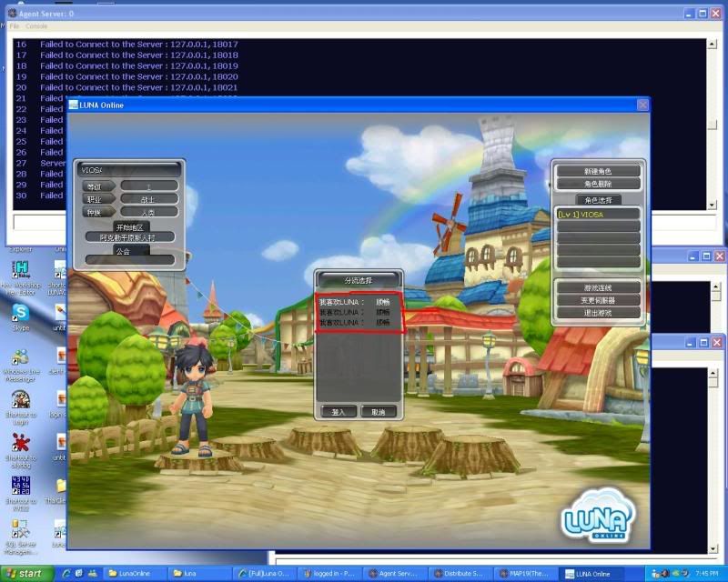Open SQL Server Management desktop icon
The width and height of the screenshot is (728, 582).
click(20, 530)
